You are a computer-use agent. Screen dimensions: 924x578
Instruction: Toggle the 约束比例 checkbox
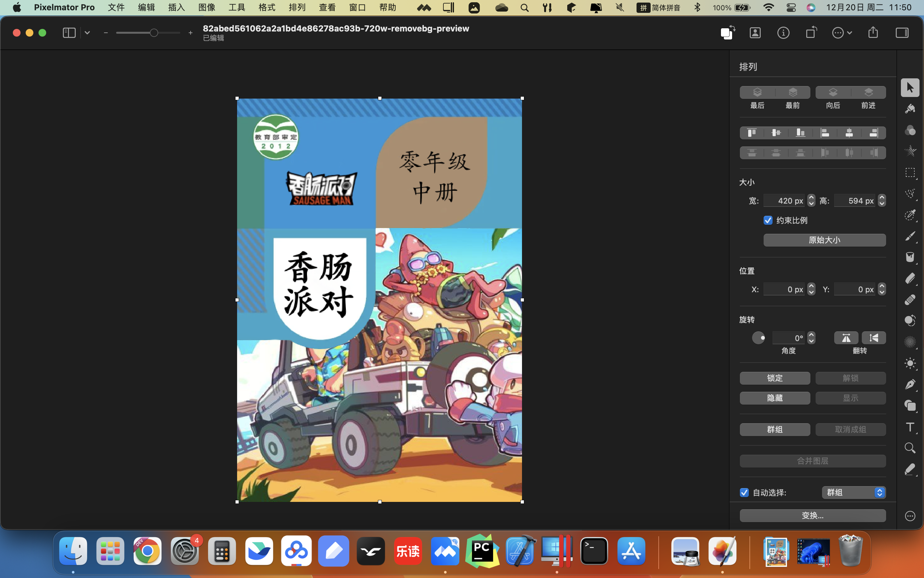(x=768, y=220)
